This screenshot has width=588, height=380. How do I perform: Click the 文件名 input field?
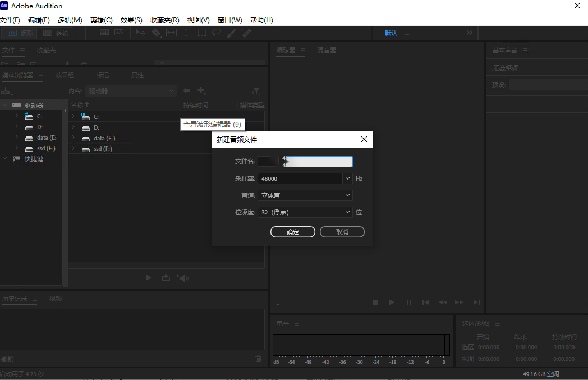(305, 162)
